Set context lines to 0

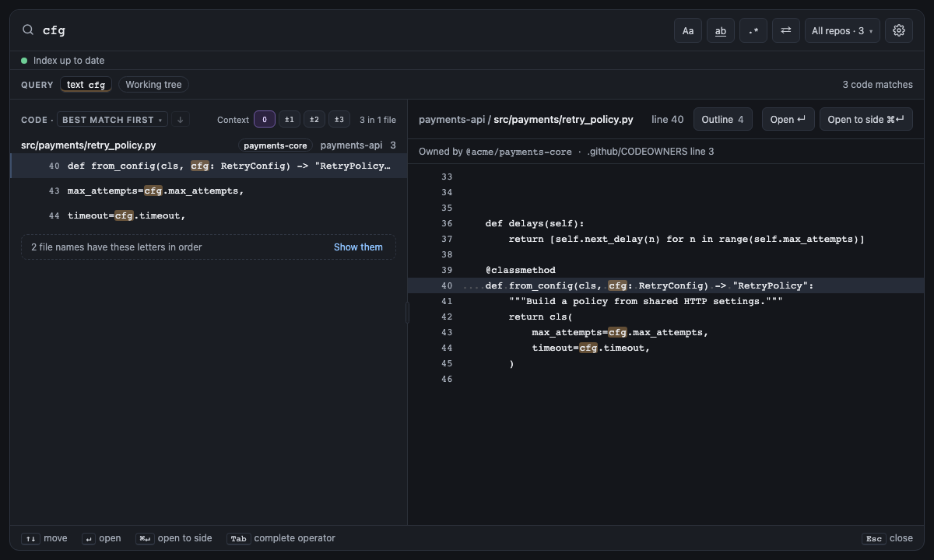(265, 120)
